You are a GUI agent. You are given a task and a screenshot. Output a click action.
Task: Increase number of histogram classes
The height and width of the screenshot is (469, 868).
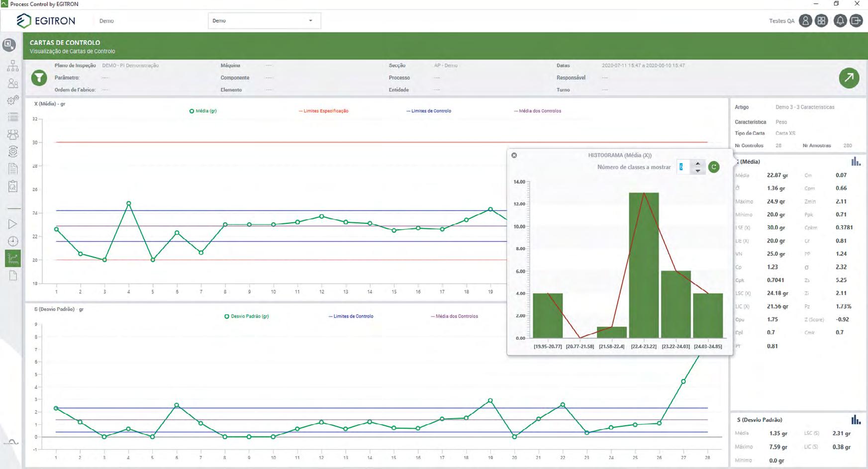point(698,164)
